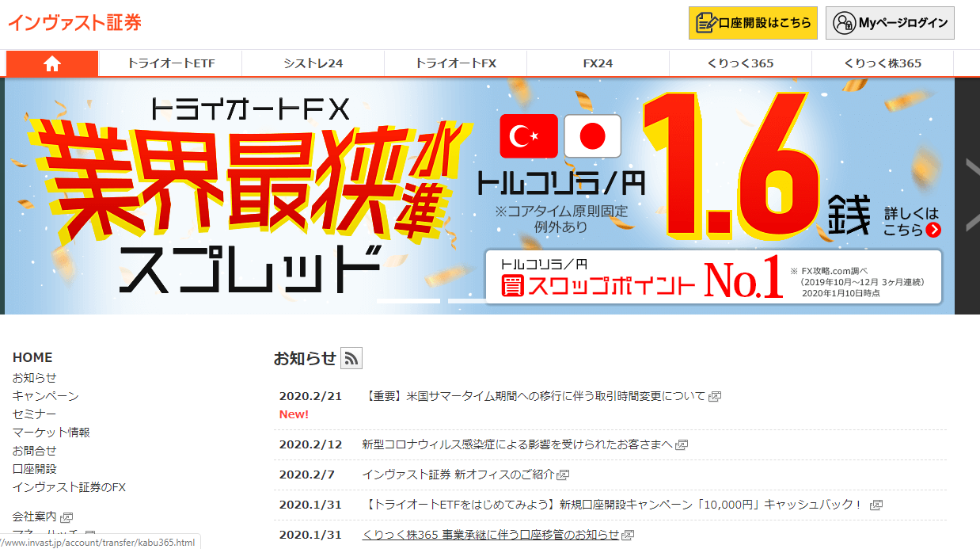Click the date 2020.2/7
Viewport: 980px width, 549px height.
click(307, 475)
